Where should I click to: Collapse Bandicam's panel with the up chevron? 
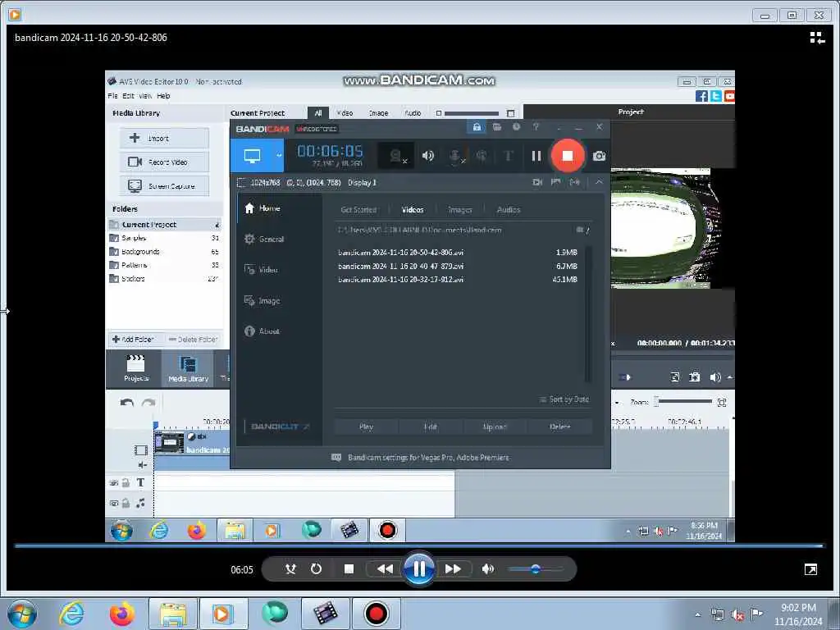599,182
